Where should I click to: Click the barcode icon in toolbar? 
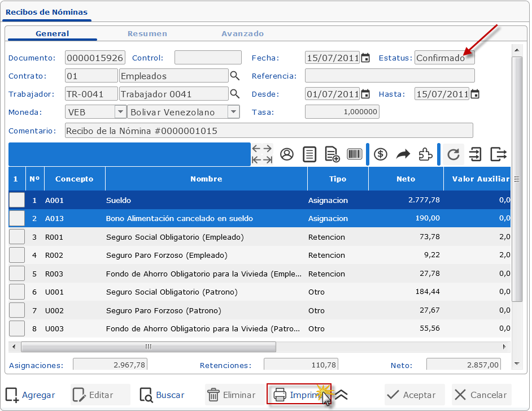[355, 154]
